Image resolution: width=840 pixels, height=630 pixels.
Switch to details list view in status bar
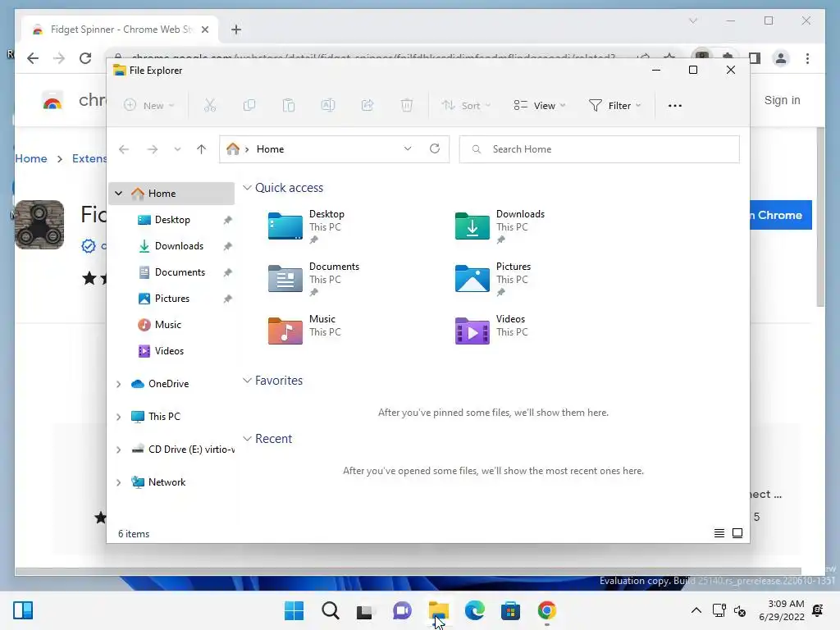tap(719, 533)
